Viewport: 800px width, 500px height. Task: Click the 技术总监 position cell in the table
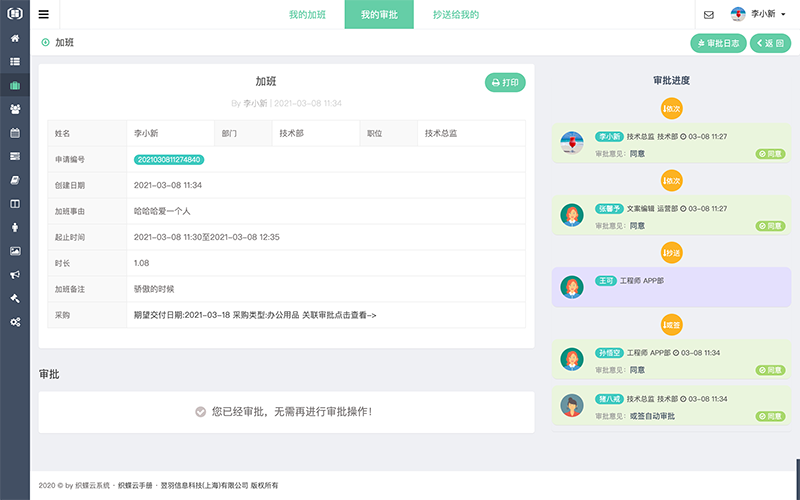point(471,133)
